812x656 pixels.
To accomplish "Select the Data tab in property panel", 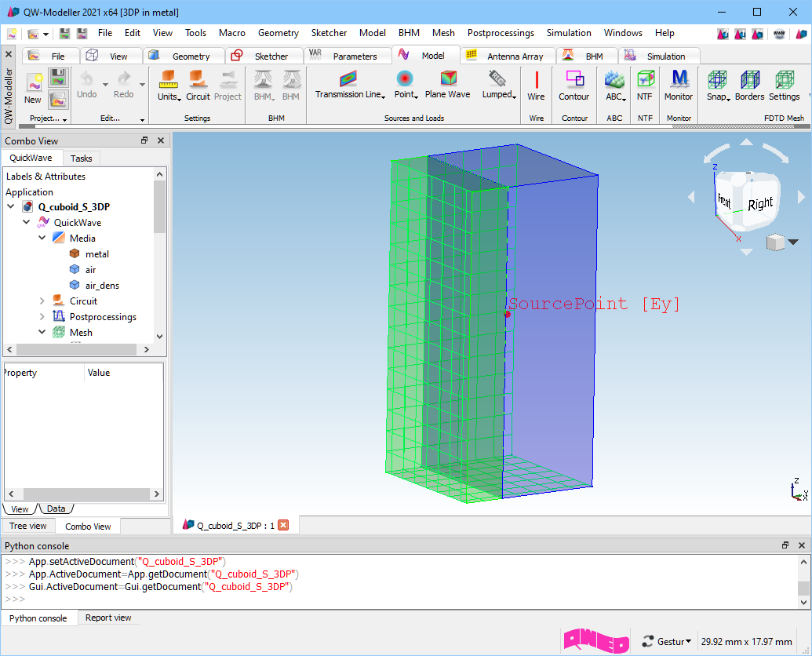I will [56, 508].
